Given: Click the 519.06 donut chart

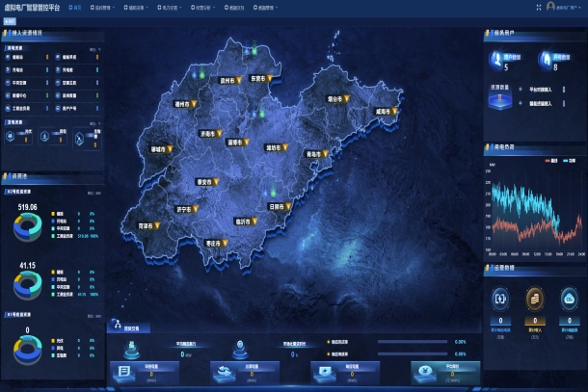Looking at the screenshot, I should tap(27, 227).
